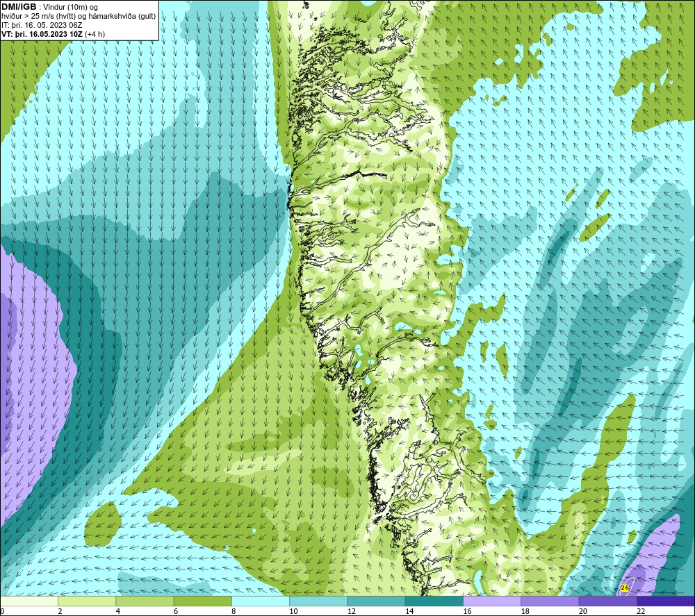Click the legend scale label '18'
The height and width of the screenshot is (616, 695).
[525, 611]
